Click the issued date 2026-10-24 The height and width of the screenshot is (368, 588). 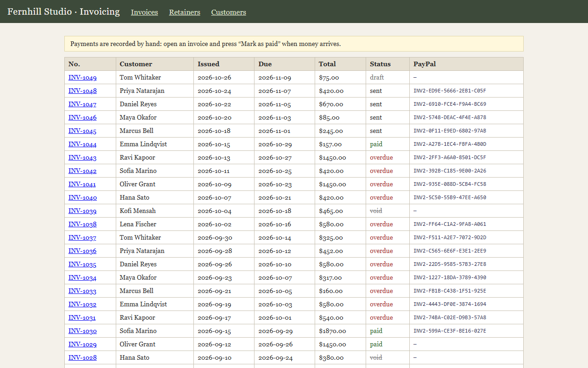[215, 91]
